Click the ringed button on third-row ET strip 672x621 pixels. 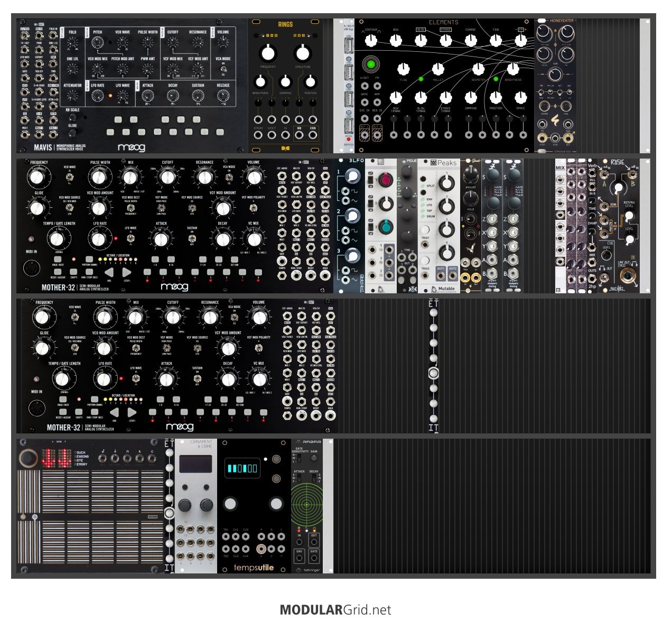tap(433, 374)
